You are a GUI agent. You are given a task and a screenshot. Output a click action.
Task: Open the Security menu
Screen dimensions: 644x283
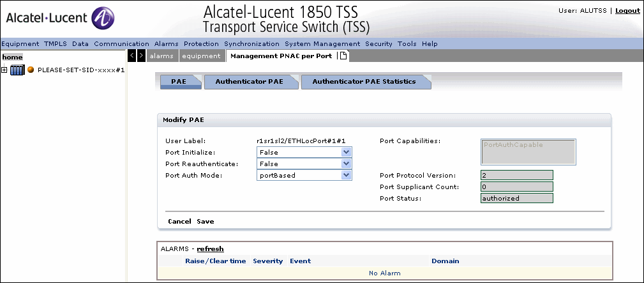(x=378, y=43)
